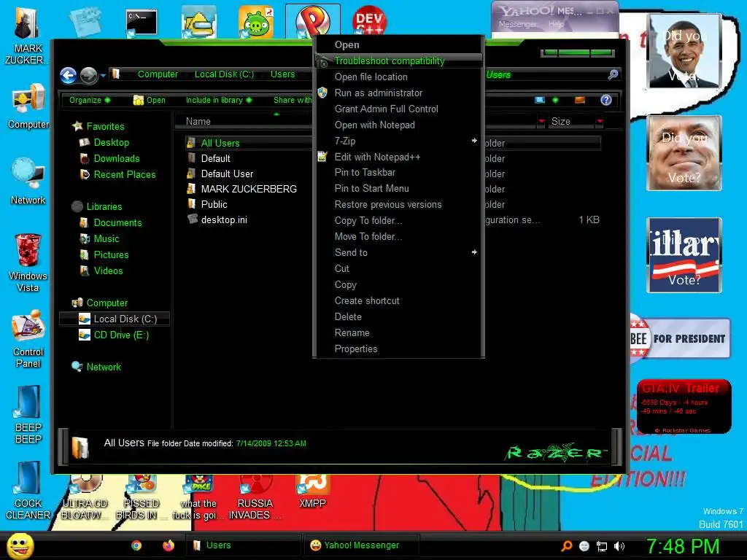The width and height of the screenshot is (747, 560).
Task: Click the Share with toolbar button
Action: 293,100
